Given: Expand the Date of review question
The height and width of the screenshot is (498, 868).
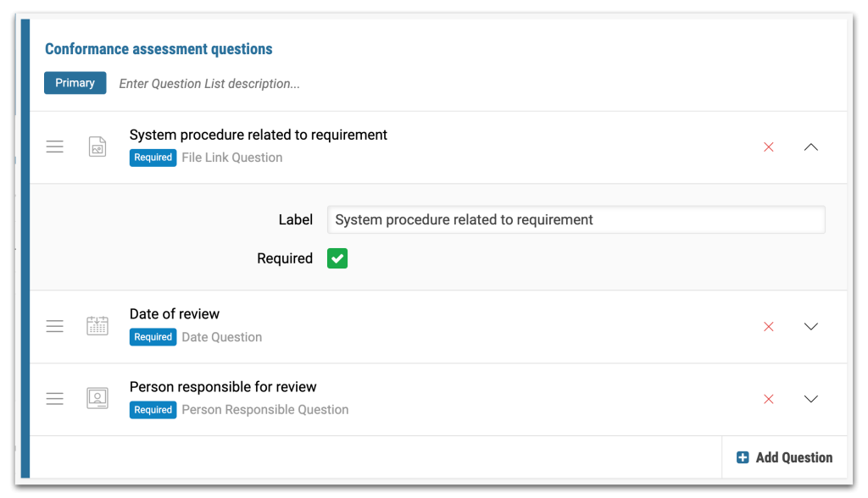Looking at the screenshot, I should [x=811, y=326].
